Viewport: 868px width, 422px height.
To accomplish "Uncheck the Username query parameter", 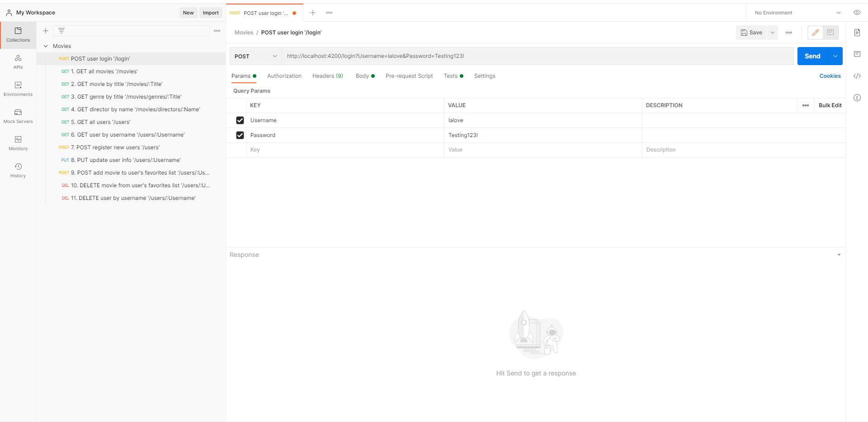I will [240, 120].
